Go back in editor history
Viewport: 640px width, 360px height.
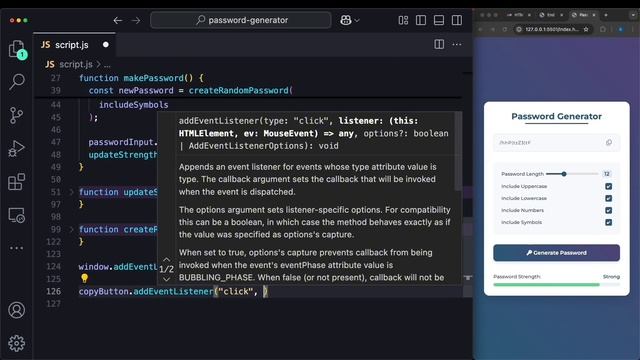coord(118,20)
